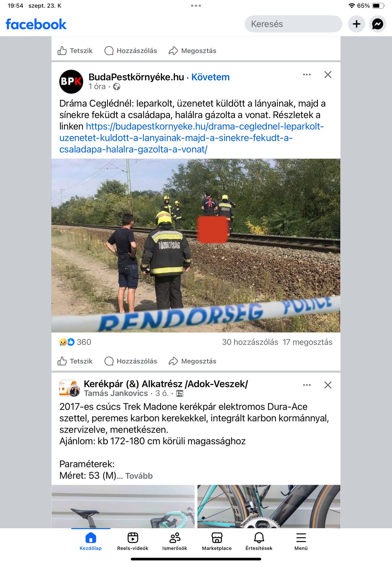Tap the Keresés search field
Screen dimensions: 392x564
(x=293, y=24)
